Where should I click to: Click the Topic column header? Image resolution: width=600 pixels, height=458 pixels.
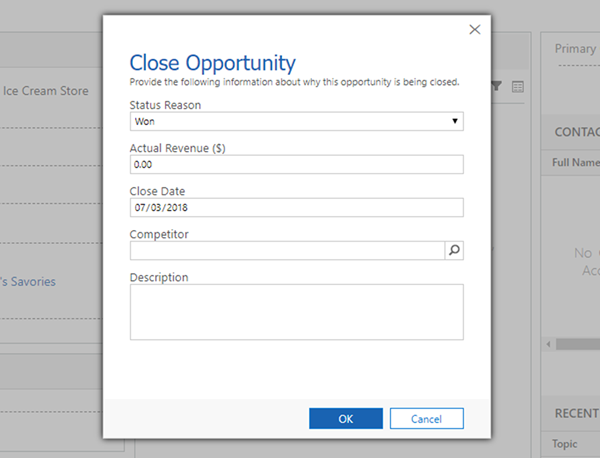pyautogui.click(x=566, y=444)
